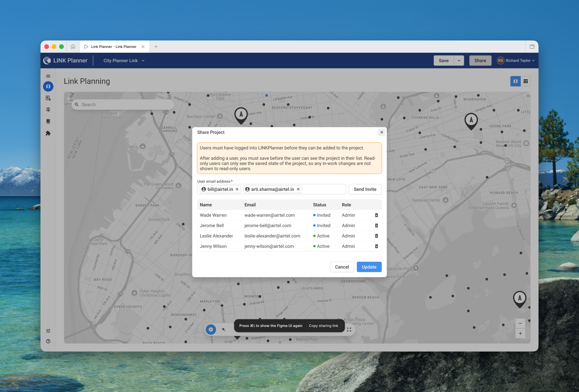This screenshot has width=579, height=392.
Task: Open a new tab with the plus icon
Action: click(x=156, y=47)
